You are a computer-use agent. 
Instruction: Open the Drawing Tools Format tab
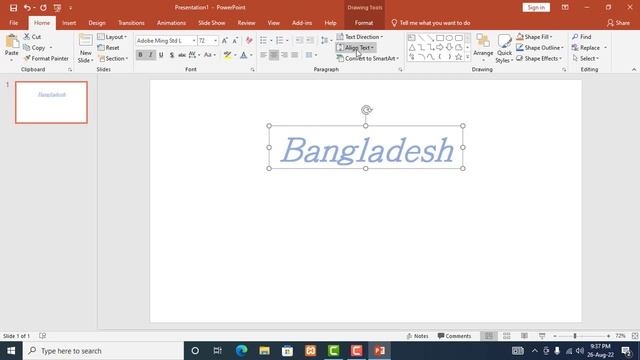(364, 23)
